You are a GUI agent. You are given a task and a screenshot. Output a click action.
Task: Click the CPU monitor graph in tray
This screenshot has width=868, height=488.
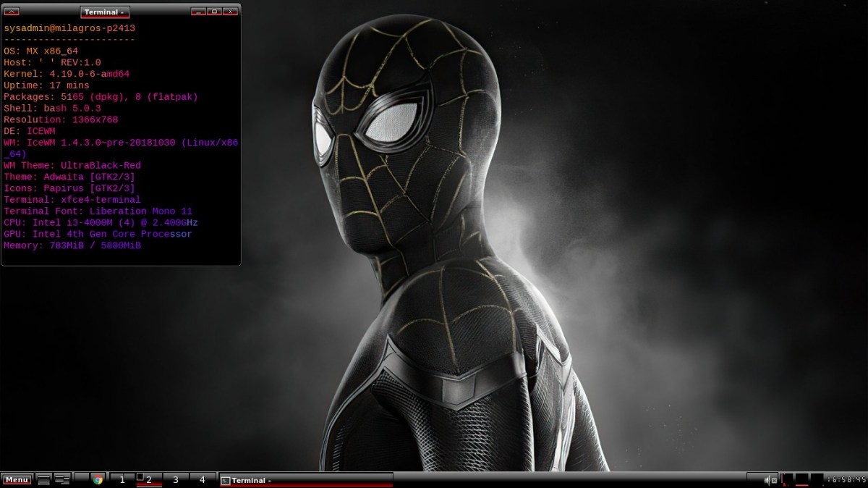click(x=787, y=479)
